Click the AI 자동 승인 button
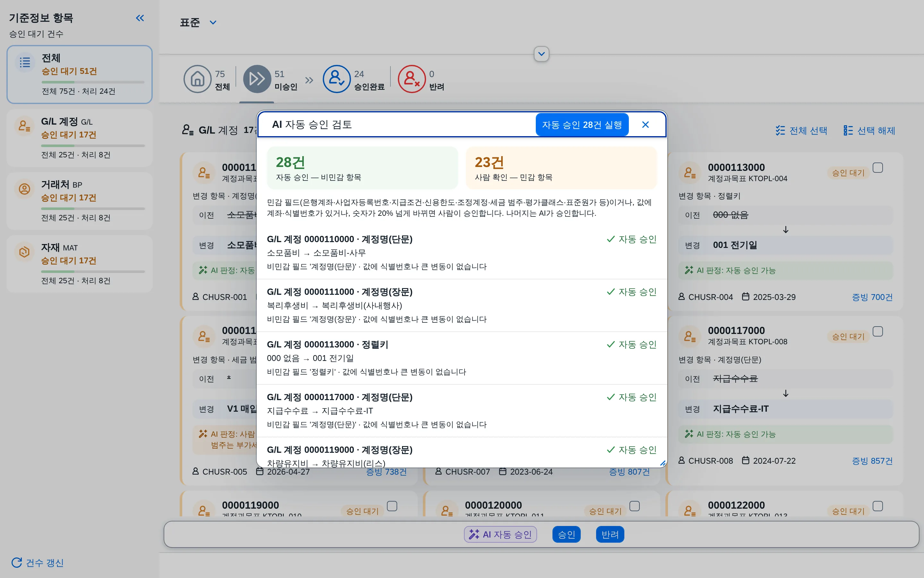The height and width of the screenshot is (578, 924). click(x=500, y=534)
